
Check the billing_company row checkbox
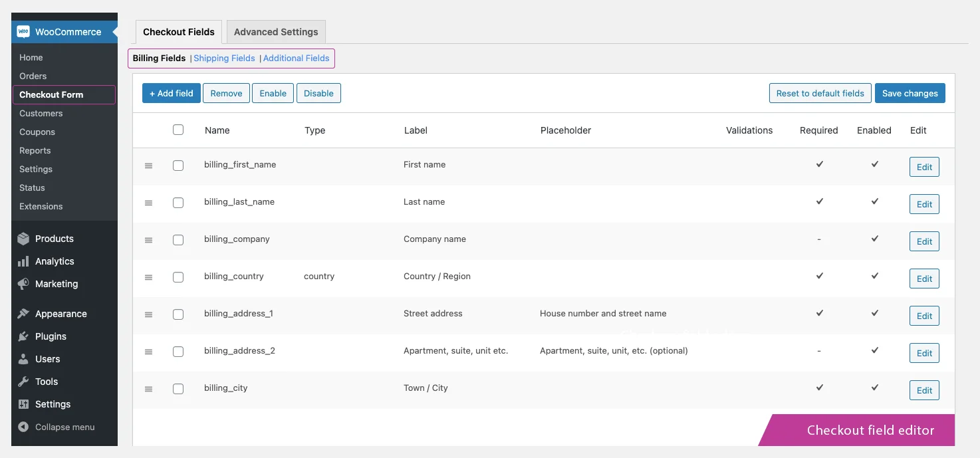[x=178, y=240]
